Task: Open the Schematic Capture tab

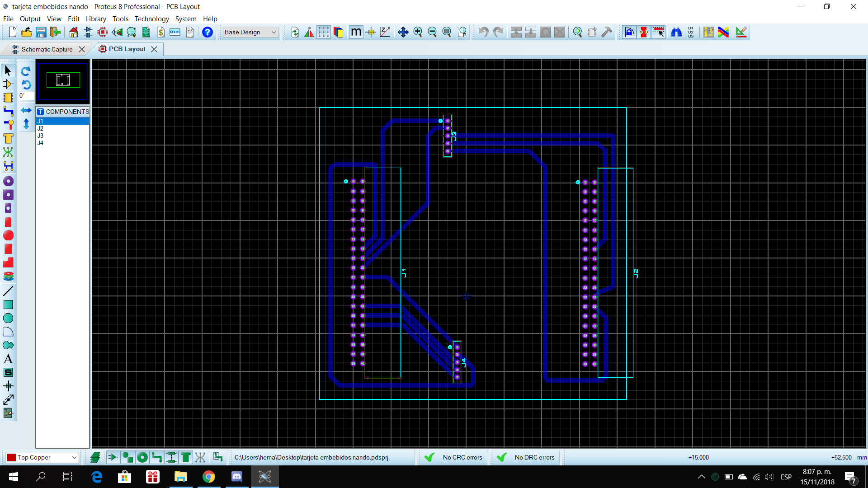Action: 47,49
